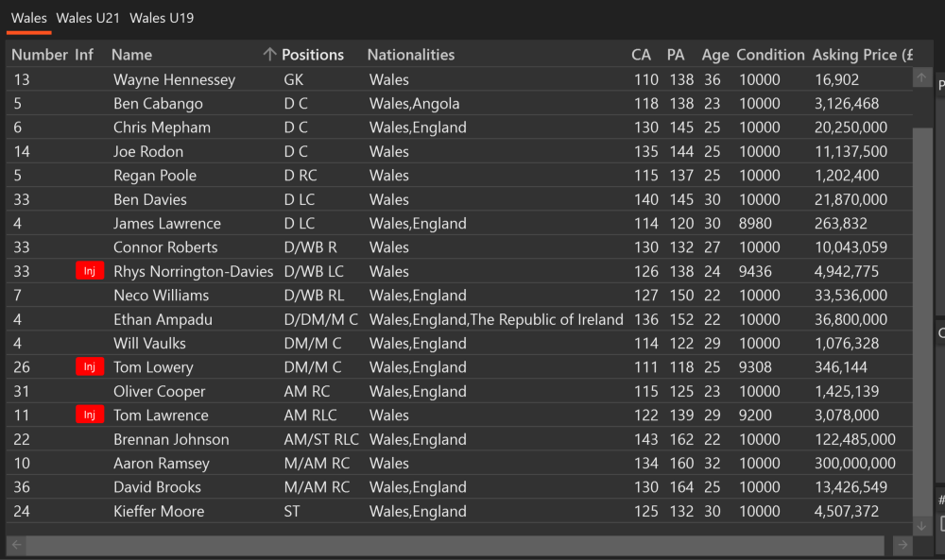The width and height of the screenshot is (945, 560).
Task: Click the Inj badge beside Tom Lowery
Action: click(90, 366)
